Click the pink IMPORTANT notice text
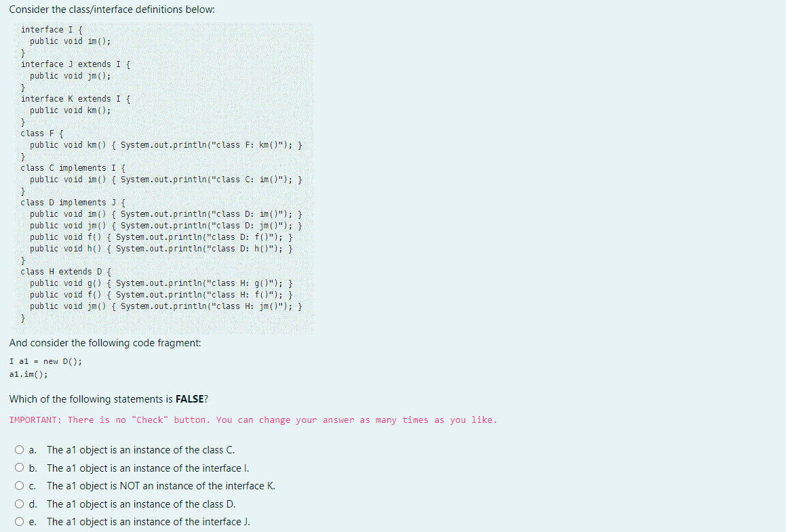Screen dimensions: 786x532 (x=254, y=420)
